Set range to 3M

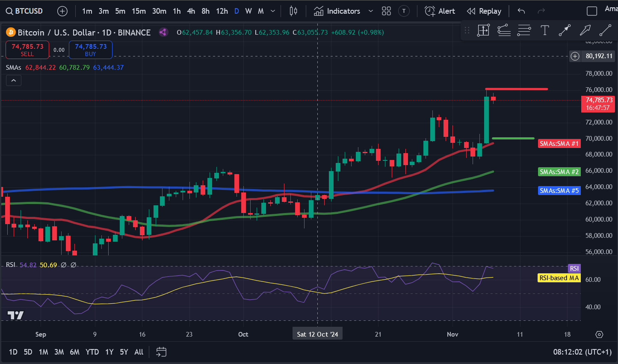point(59,352)
